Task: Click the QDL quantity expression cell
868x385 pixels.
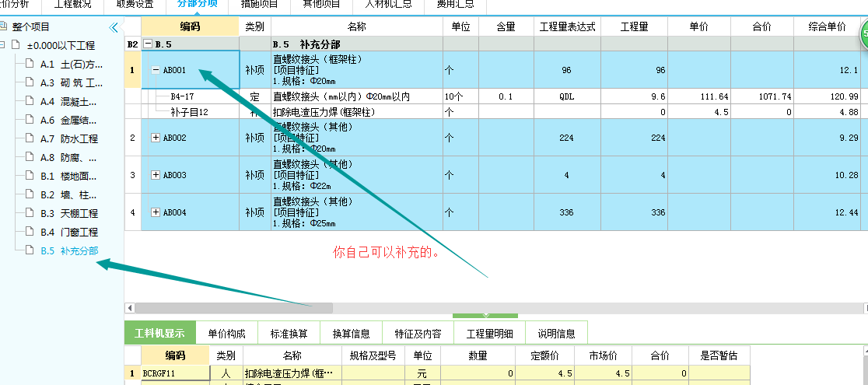Action: [568, 96]
